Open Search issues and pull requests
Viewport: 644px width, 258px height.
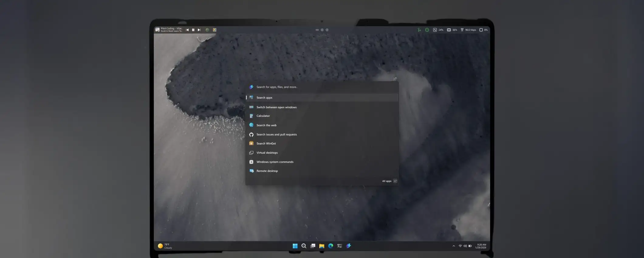[322, 134]
